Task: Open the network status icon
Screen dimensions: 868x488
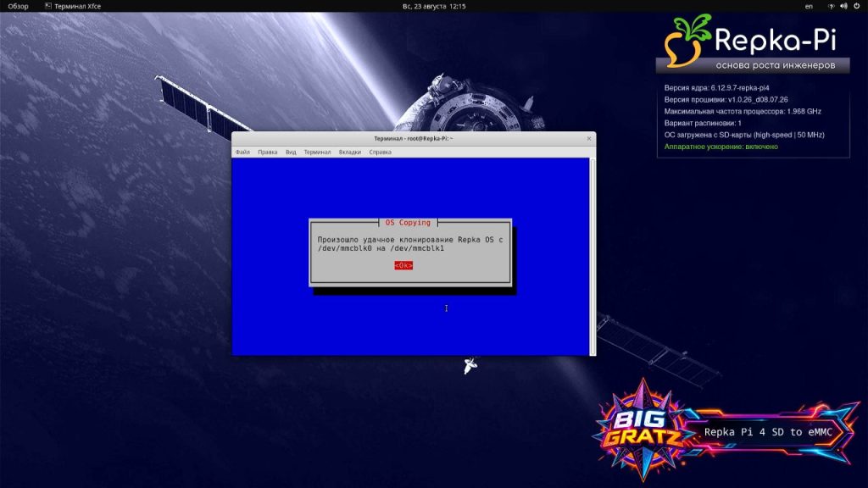Action: click(831, 6)
